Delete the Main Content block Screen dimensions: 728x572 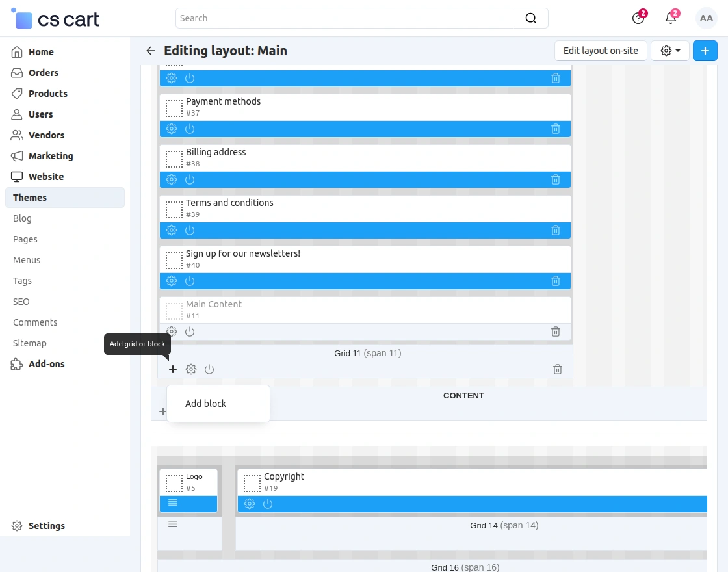[x=555, y=331]
